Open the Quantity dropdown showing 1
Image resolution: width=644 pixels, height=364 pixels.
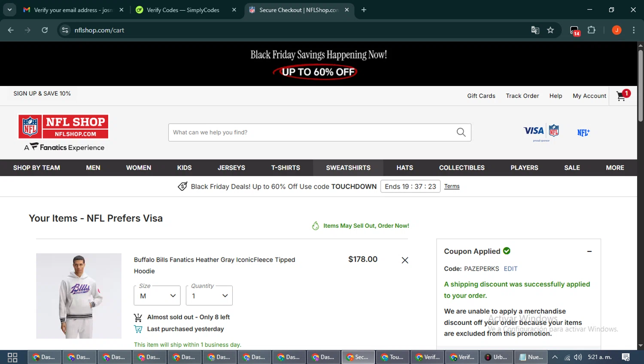pyautogui.click(x=209, y=296)
